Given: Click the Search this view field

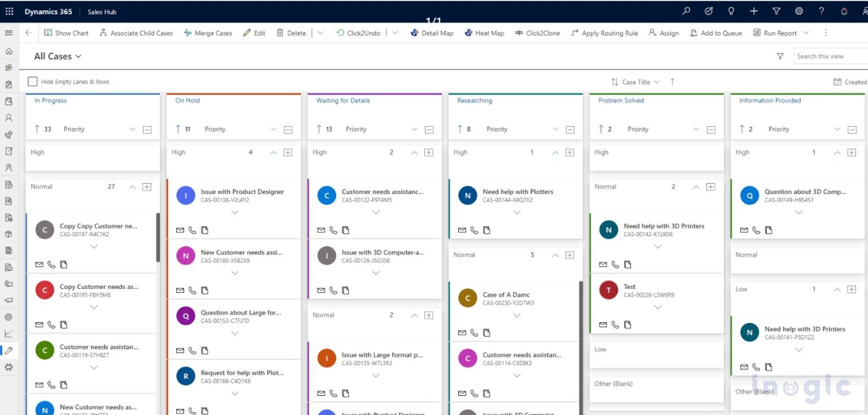Looking at the screenshot, I should click(x=830, y=56).
